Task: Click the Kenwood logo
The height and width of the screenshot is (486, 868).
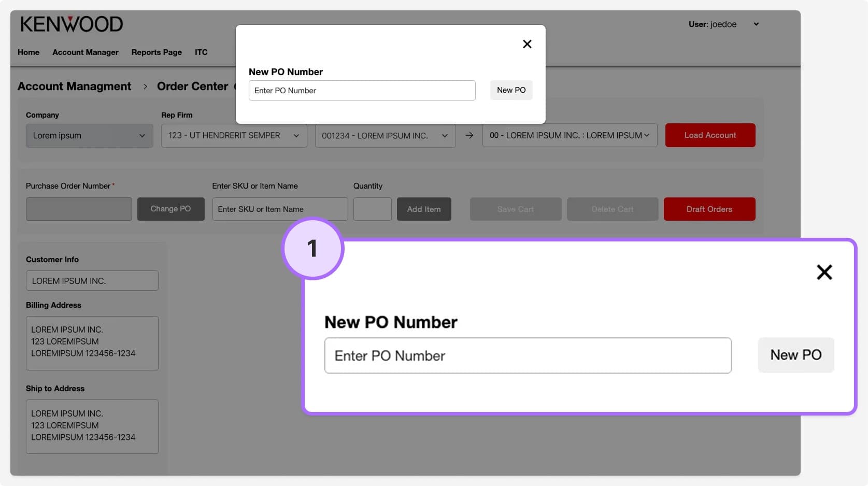Action: click(72, 24)
